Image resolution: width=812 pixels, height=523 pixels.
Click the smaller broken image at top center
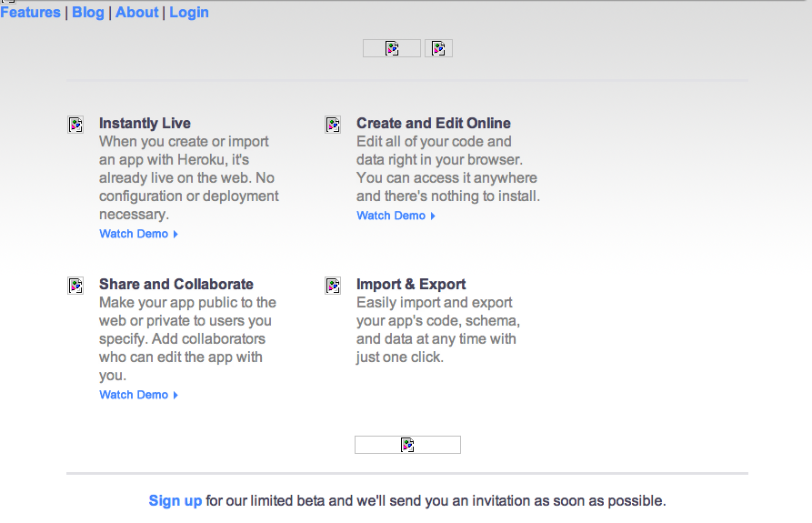coord(438,48)
